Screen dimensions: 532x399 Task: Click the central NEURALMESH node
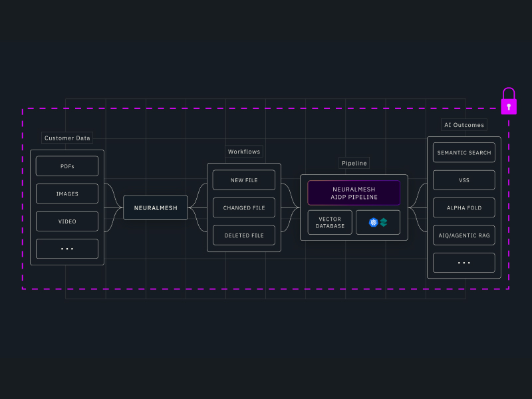[156, 207]
